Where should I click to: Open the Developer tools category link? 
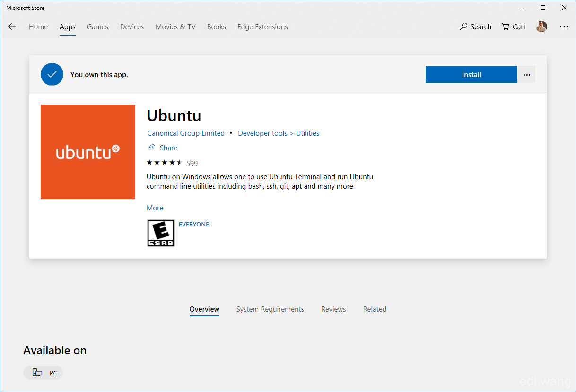coord(262,133)
